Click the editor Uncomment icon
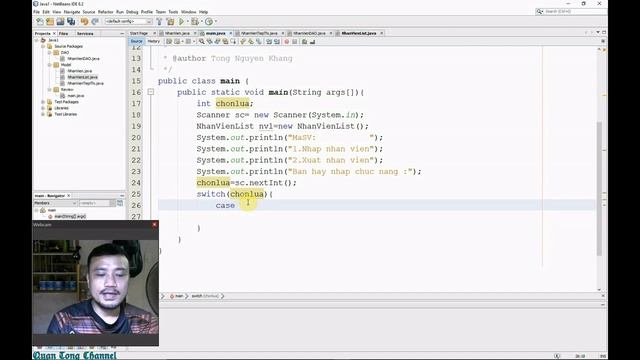640x360 pixels. tap(313, 41)
